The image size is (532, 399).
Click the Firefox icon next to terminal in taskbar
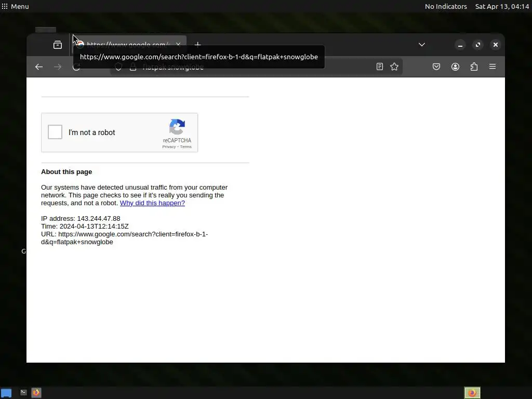[x=36, y=393]
